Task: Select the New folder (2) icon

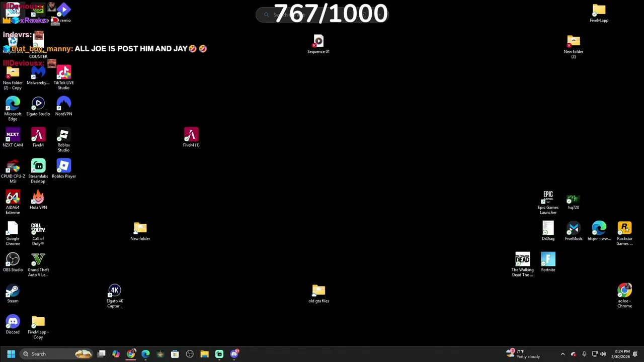Action: tap(573, 46)
